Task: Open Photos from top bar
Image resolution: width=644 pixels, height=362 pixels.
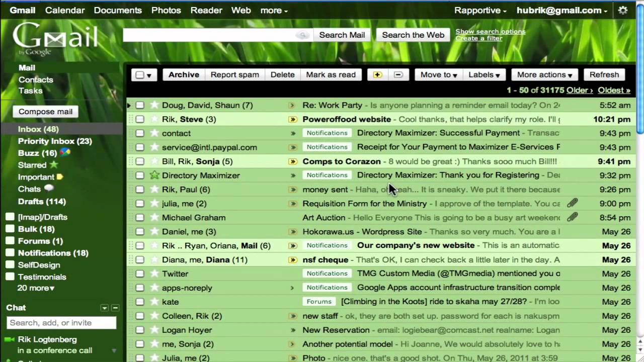Action: pos(166,10)
